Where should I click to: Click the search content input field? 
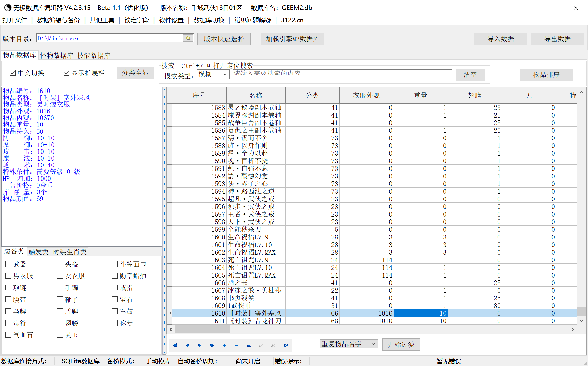tap(342, 73)
